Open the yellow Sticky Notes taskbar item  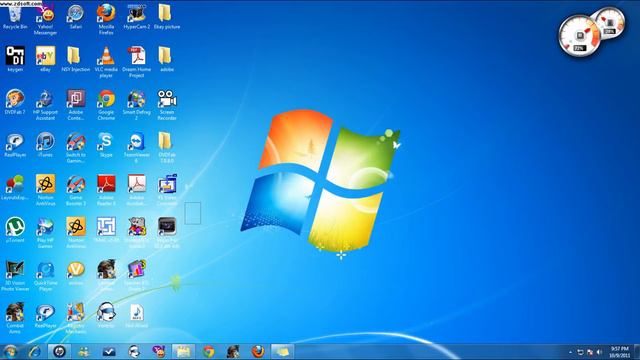pyautogui.click(x=282, y=351)
